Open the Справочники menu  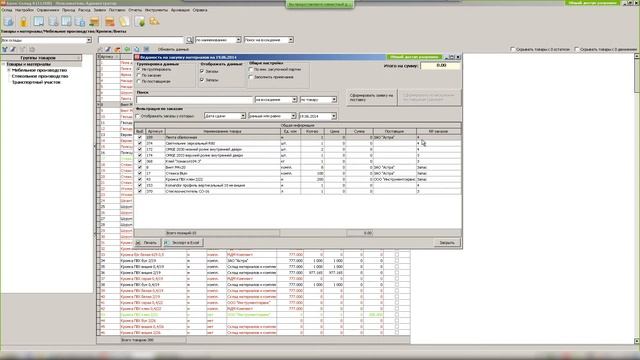click(x=48, y=10)
